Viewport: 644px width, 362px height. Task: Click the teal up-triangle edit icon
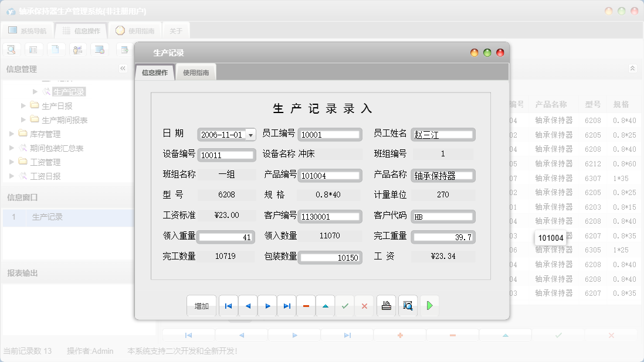point(326,306)
